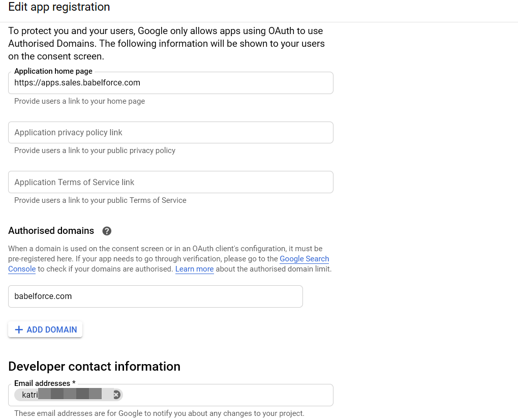Click the ADD DOMAIN button label
The width and height of the screenshot is (518, 420).
tap(52, 329)
